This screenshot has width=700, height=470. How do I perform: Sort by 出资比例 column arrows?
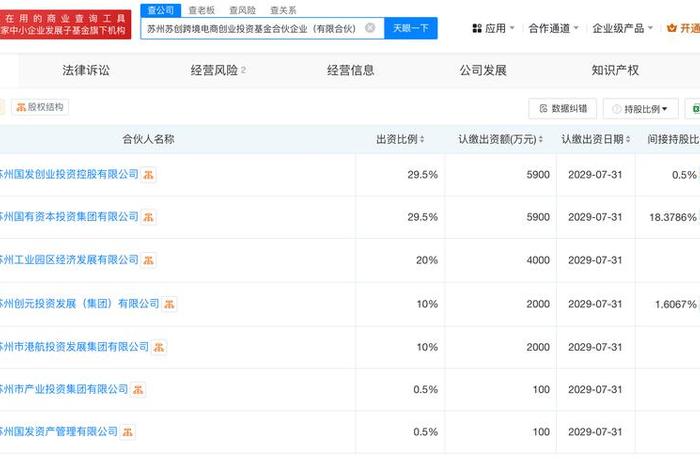(422, 139)
